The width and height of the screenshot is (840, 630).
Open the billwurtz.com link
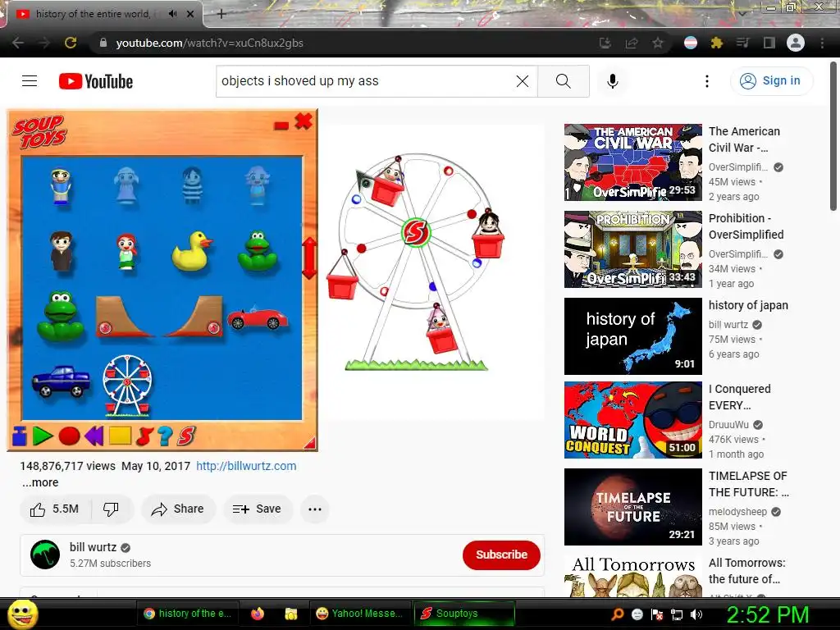tap(246, 466)
